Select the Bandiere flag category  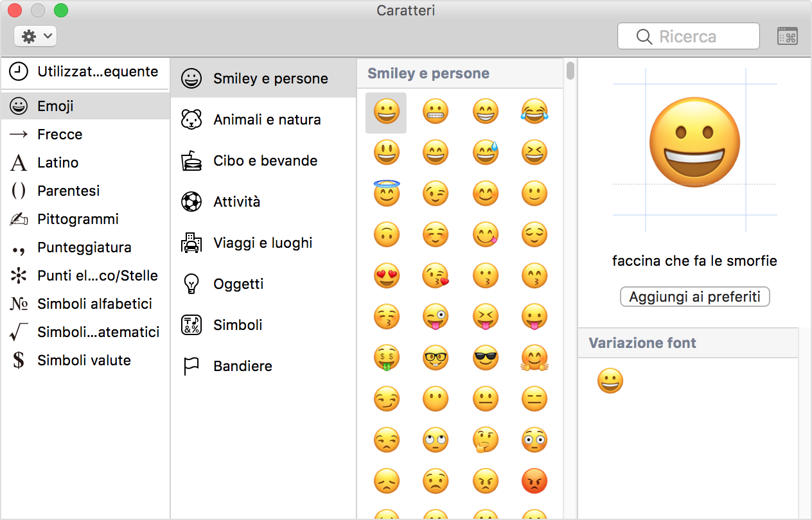click(242, 366)
